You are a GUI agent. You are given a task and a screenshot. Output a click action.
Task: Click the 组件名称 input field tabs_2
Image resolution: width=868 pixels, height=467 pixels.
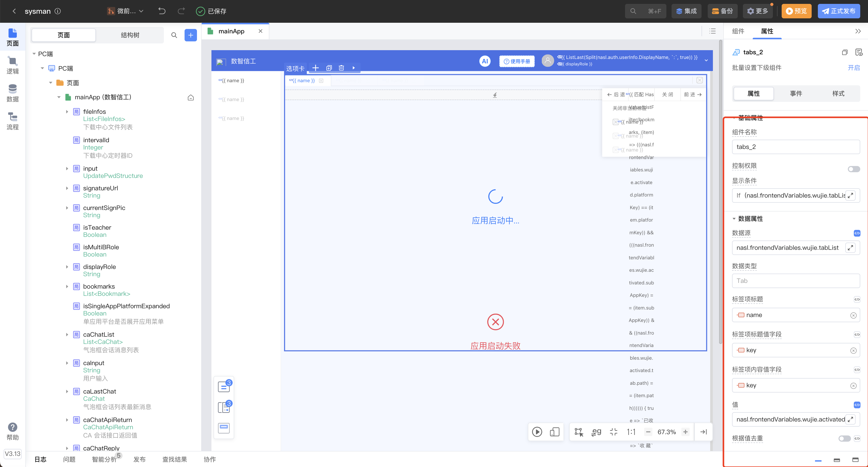(796, 147)
